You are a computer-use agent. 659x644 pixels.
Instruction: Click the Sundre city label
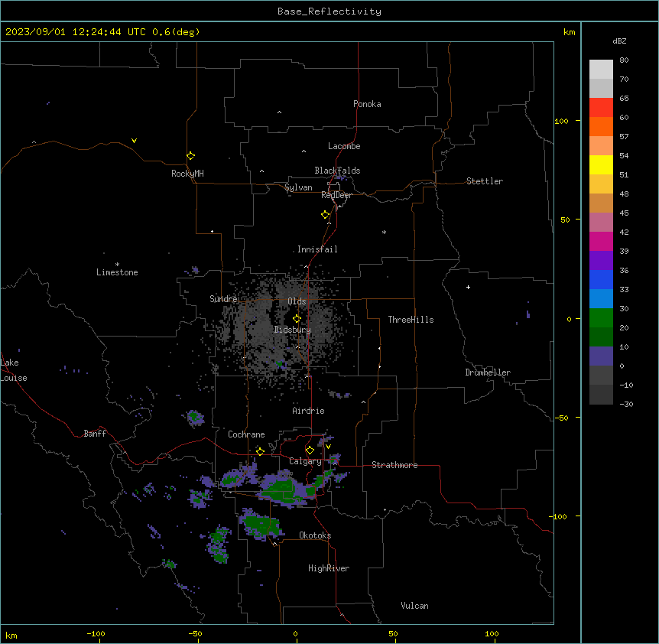pos(223,299)
